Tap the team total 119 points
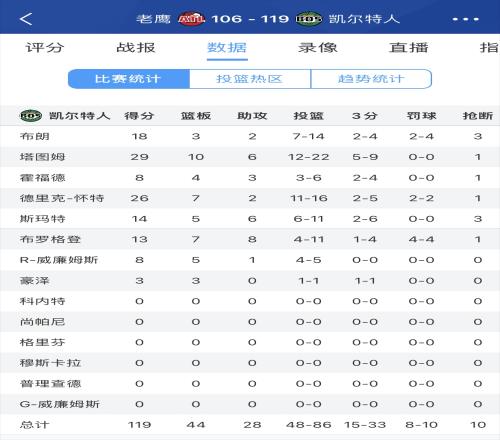500x440 pixels. coord(139,425)
